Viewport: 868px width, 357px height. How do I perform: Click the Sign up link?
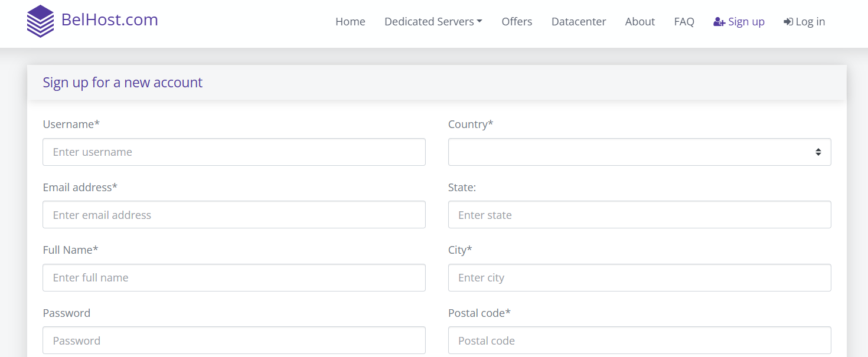click(x=739, y=22)
